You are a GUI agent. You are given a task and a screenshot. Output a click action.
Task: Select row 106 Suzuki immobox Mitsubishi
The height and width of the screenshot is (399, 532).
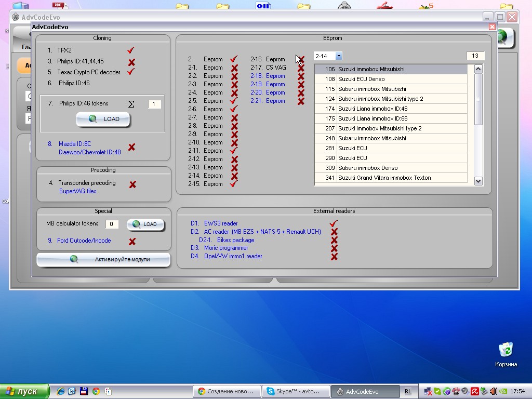[391, 69]
